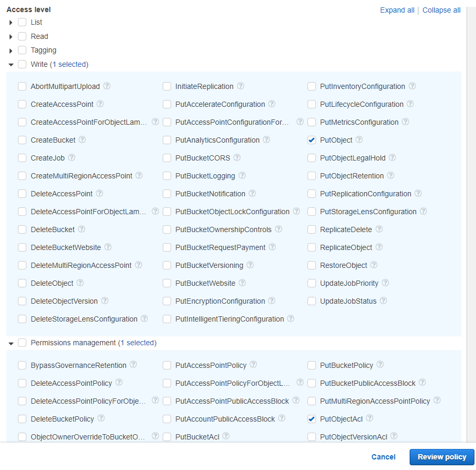The width and height of the screenshot is (476, 470).
Task: Show help for ReplicateObject action
Action: 379,247
